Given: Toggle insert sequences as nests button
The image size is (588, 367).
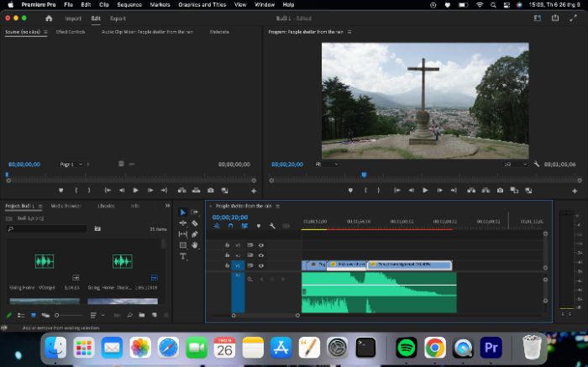Looking at the screenshot, I should click(x=217, y=226).
